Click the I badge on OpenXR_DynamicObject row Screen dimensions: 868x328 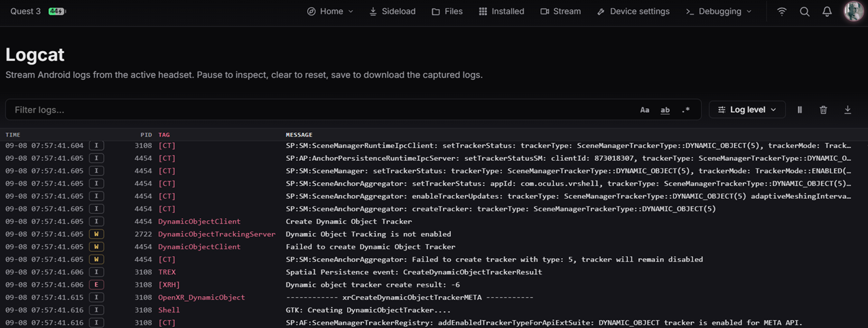tap(96, 297)
